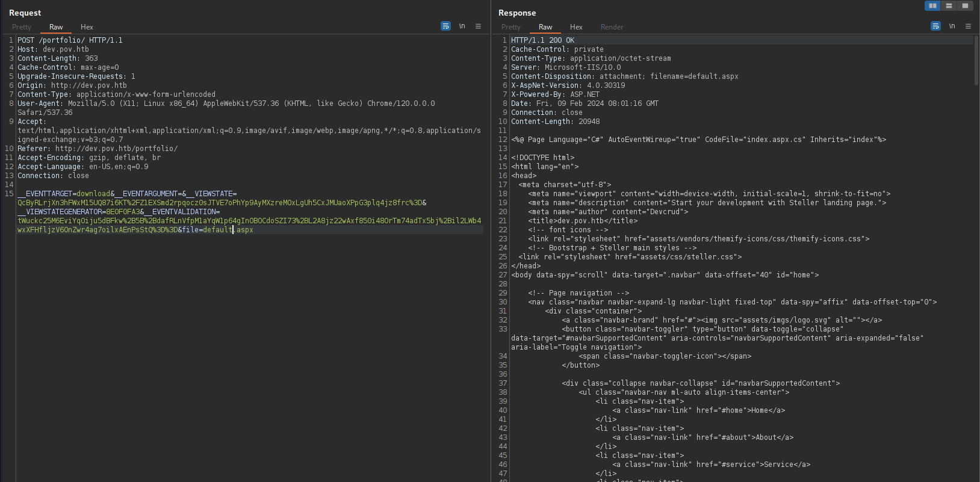
Task: Select the side-by-side split layout button
Action: click(x=932, y=5)
